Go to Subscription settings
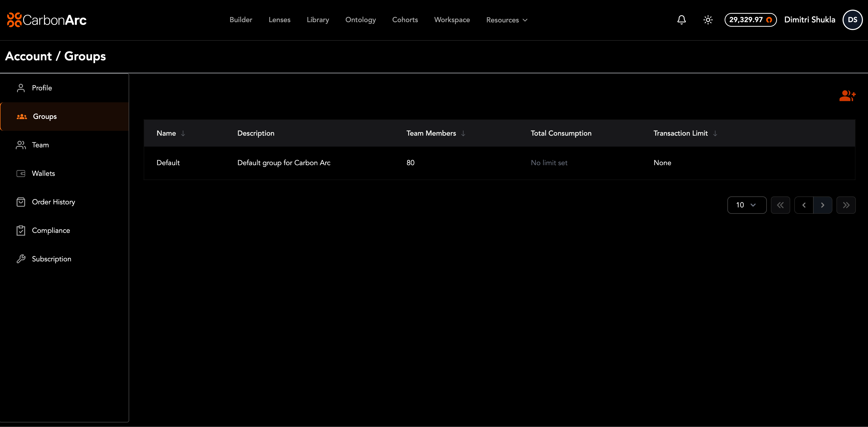The width and height of the screenshot is (868, 427). point(51,259)
